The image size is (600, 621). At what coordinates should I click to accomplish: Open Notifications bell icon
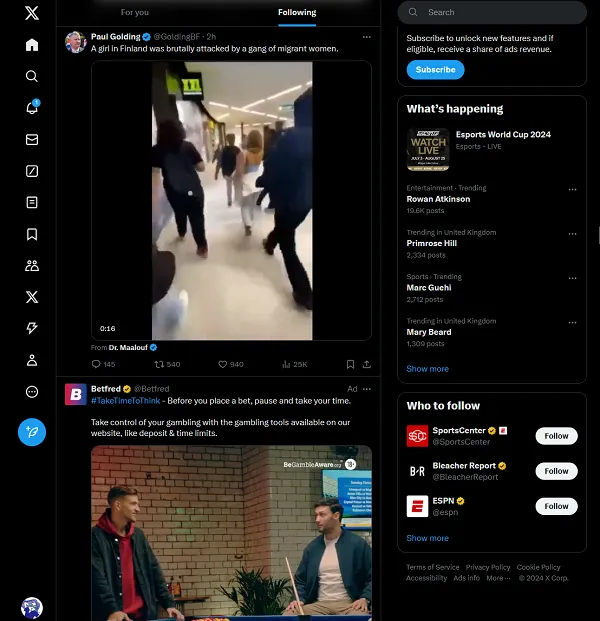(x=32, y=107)
